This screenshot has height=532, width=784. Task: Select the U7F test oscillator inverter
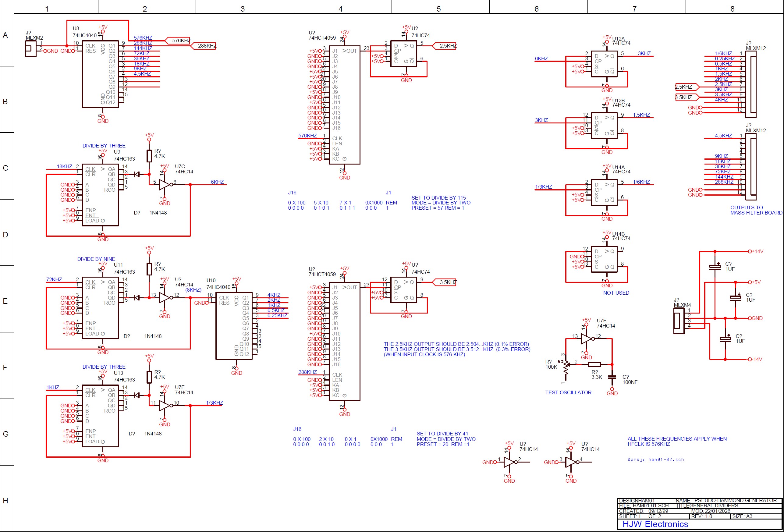point(586,339)
